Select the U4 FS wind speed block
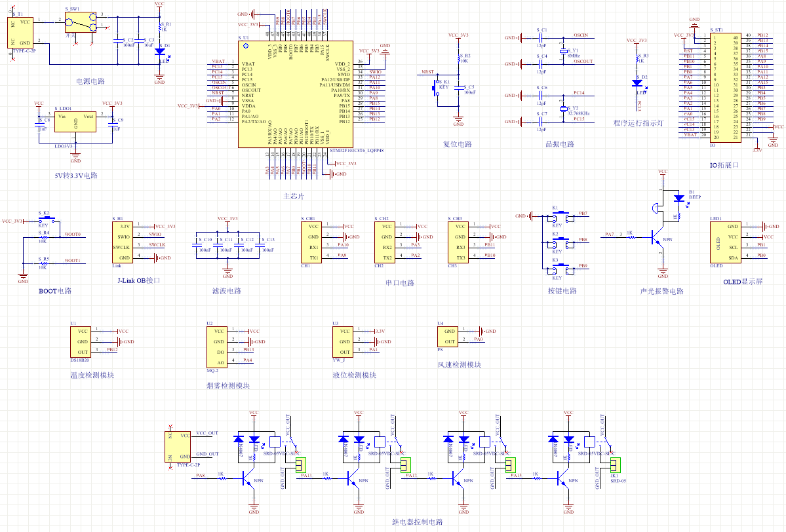The image size is (786, 532). pyautogui.click(x=448, y=337)
